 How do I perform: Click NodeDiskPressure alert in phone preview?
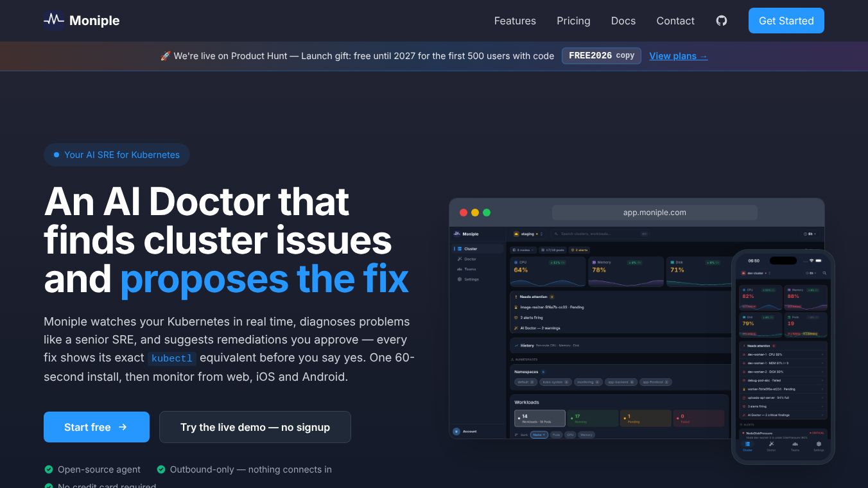tap(783, 435)
